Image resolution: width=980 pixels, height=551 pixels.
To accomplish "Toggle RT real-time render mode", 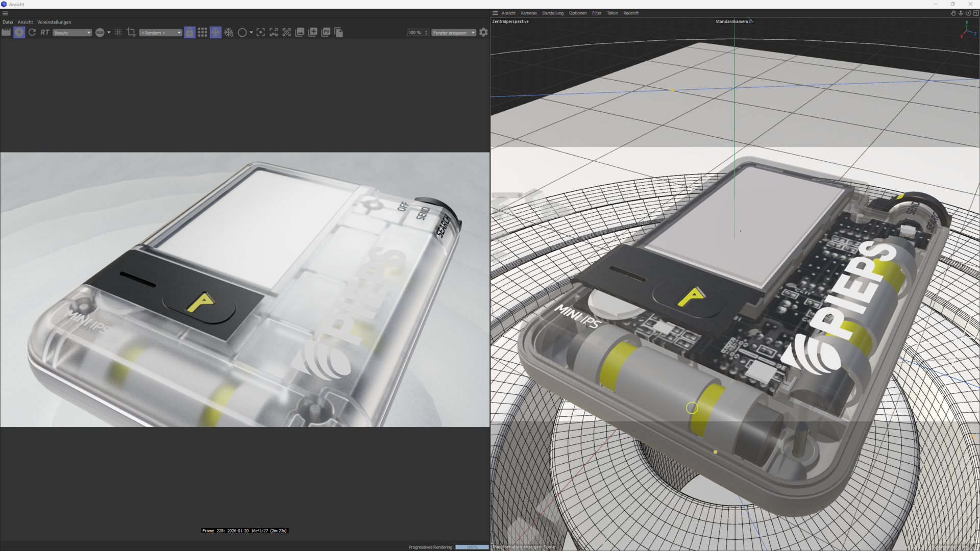I will click(x=45, y=33).
